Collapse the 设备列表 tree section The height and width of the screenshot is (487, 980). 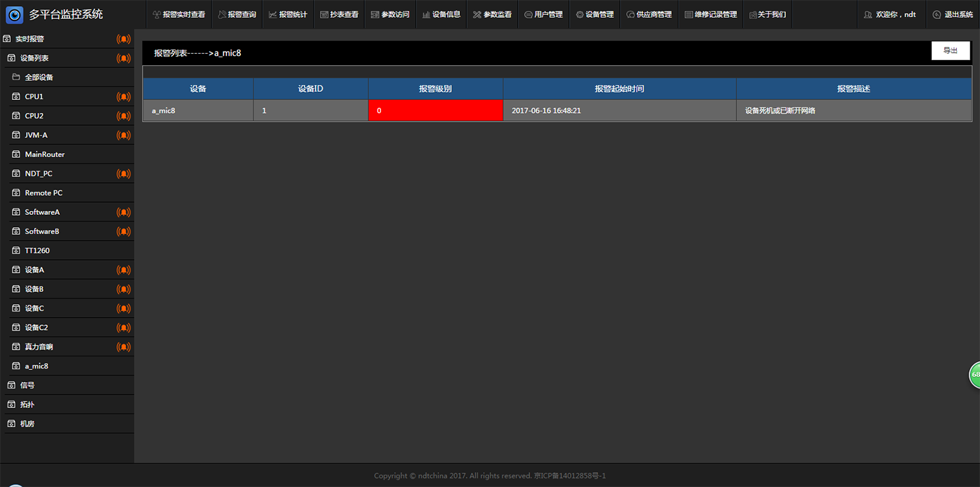(34, 58)
